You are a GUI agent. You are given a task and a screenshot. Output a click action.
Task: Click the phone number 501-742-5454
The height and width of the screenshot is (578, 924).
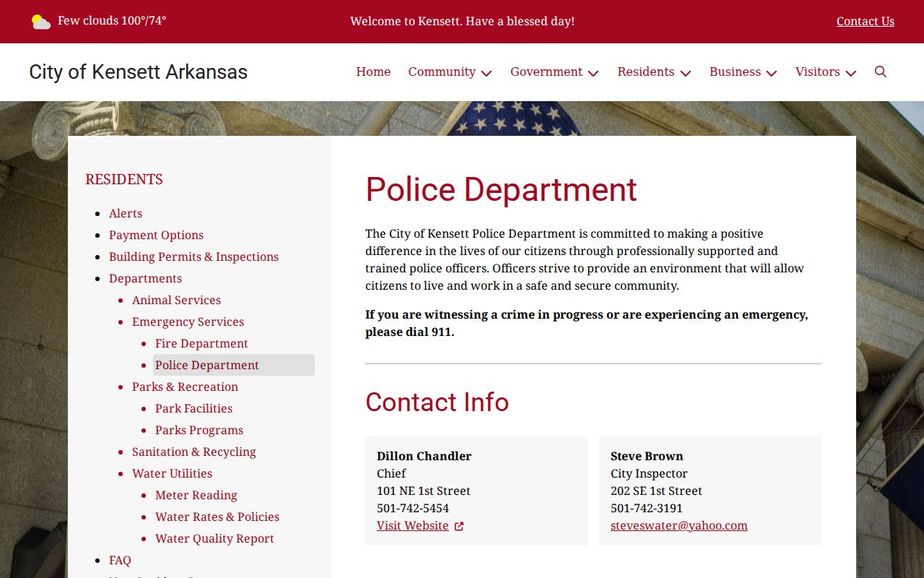(x=413, y=508)
